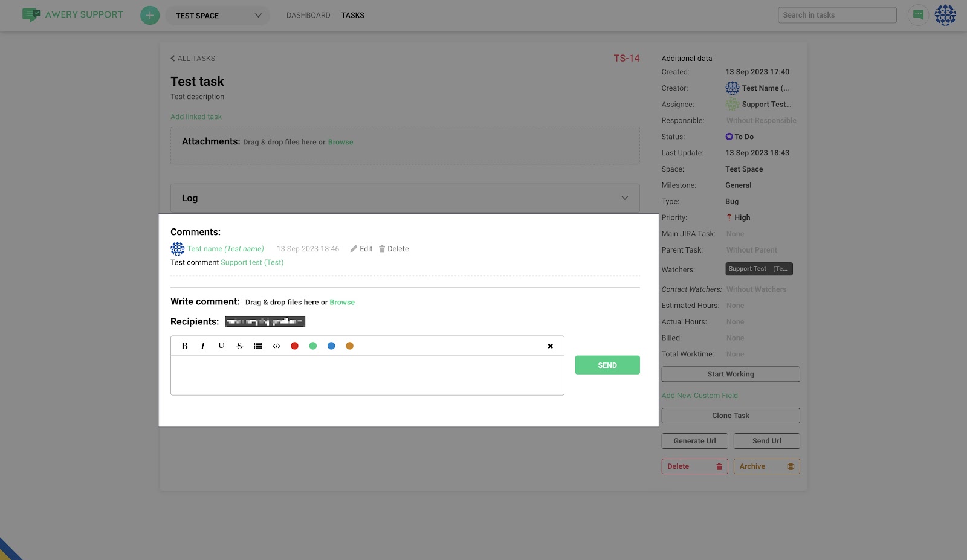Image resolution: width=967 pixels, height=560 pixels.
Task: Switch to the Tasks tab
Action: 352,15
